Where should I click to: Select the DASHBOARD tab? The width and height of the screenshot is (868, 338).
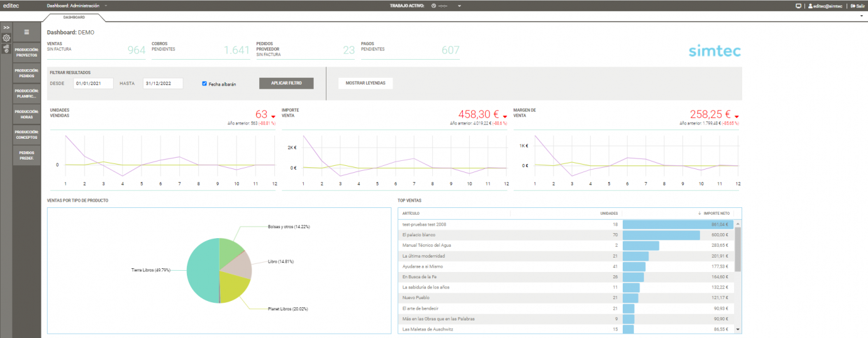pyautogui.click(x=74, y=18)
